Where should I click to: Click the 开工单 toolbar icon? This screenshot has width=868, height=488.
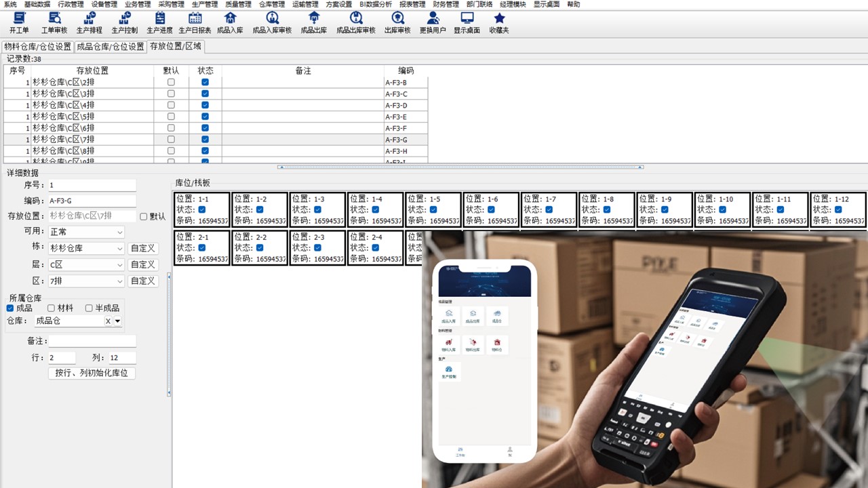point(19,22)
